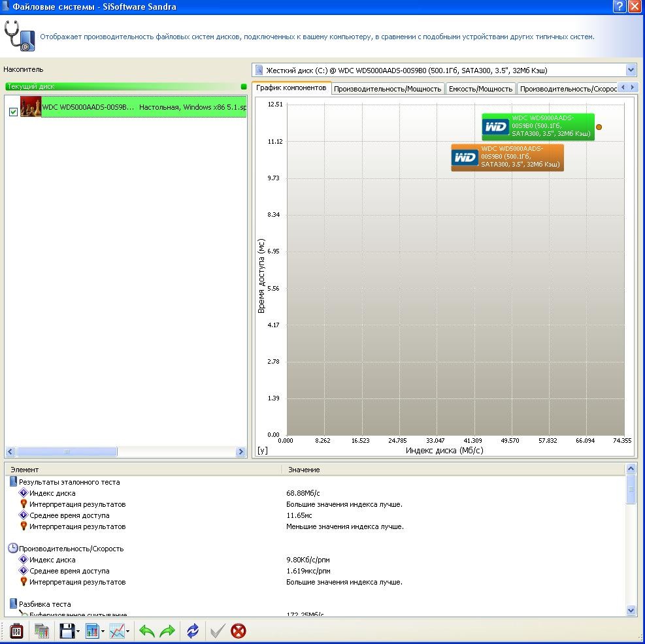Image resolution: width=645 pixels, height=644 pixels.
Task: Click left arrow of disk list scrollbar
Action: pyautogui.click(x=10, y=451)
